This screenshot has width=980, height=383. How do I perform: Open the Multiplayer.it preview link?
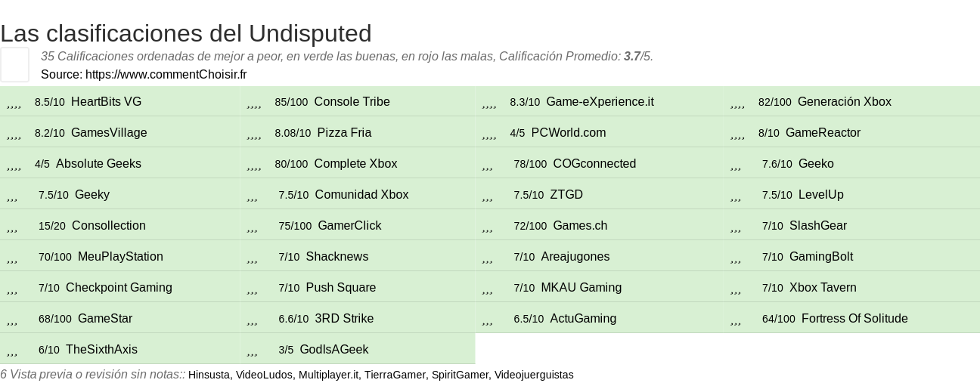pyautogui.click(x=329, y=375)
